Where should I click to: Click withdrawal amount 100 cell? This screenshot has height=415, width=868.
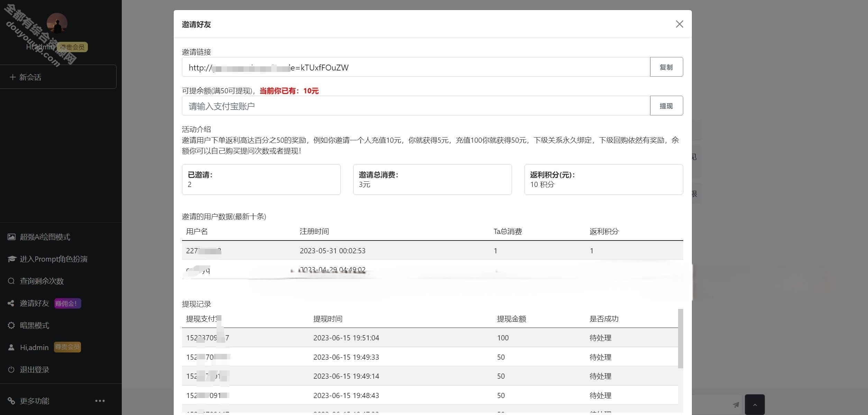click(503, 338)
